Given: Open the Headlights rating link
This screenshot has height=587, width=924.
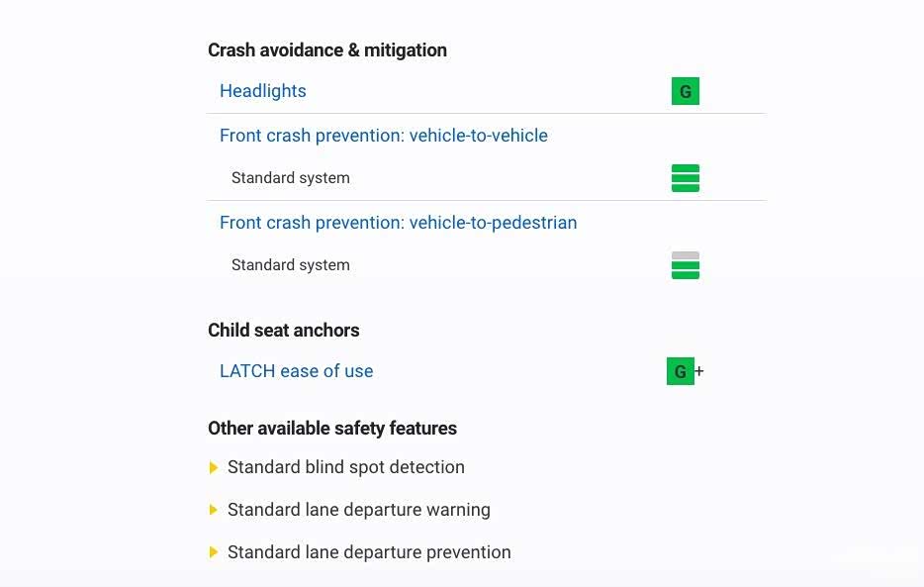Looking at the screenshot, I should pos(263,91).
